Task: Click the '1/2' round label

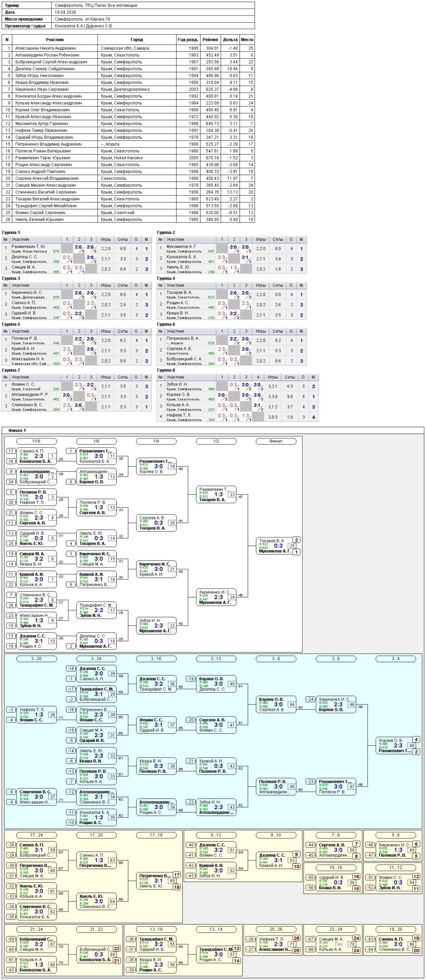Action: click(216, 441)
